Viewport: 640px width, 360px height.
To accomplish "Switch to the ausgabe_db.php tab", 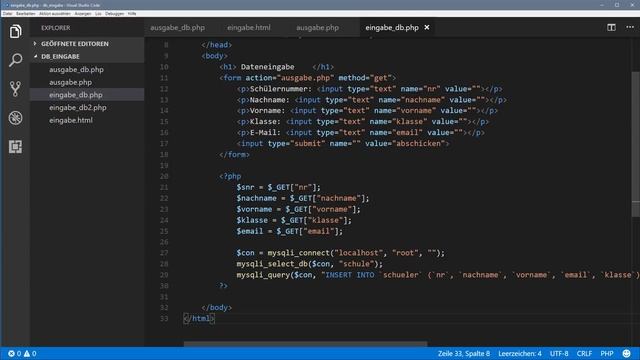I will pyautogui.click(x=178, y=27).
